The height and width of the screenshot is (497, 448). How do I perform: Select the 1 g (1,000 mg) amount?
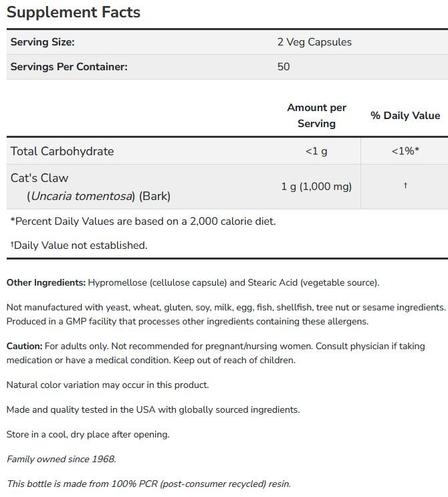point(316,187)
